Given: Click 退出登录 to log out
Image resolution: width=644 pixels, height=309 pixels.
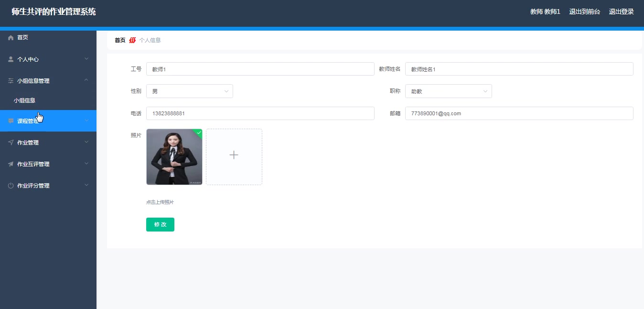Looking at the screenshot, I should pos(621,11).
